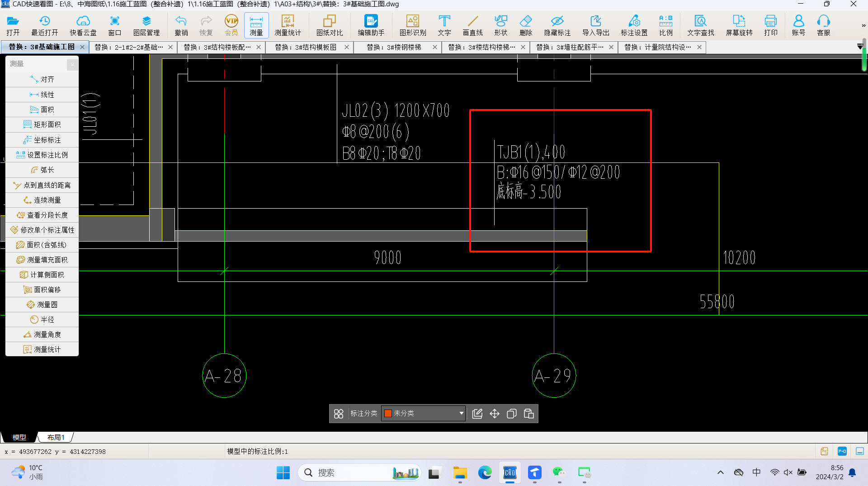868x486 pixels.
Task: Choose 点到直线的距离 measurement
Action: (x=42, y=185)
